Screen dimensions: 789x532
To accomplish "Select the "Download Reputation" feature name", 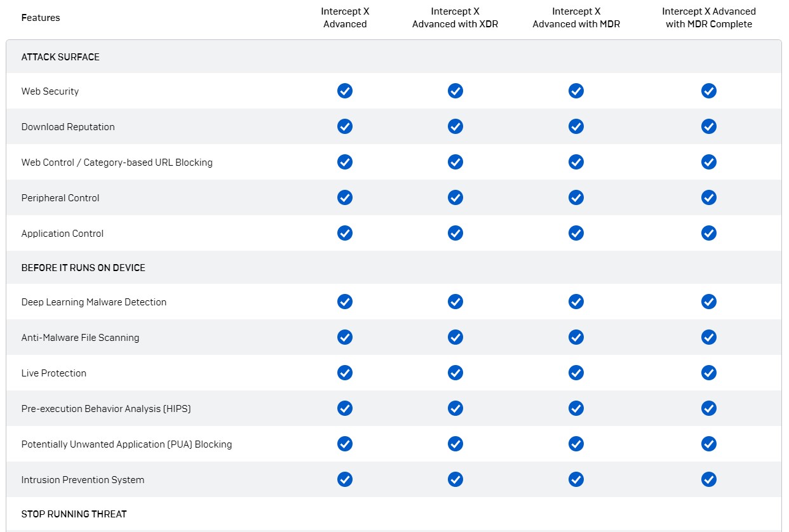I will (68, 127).
